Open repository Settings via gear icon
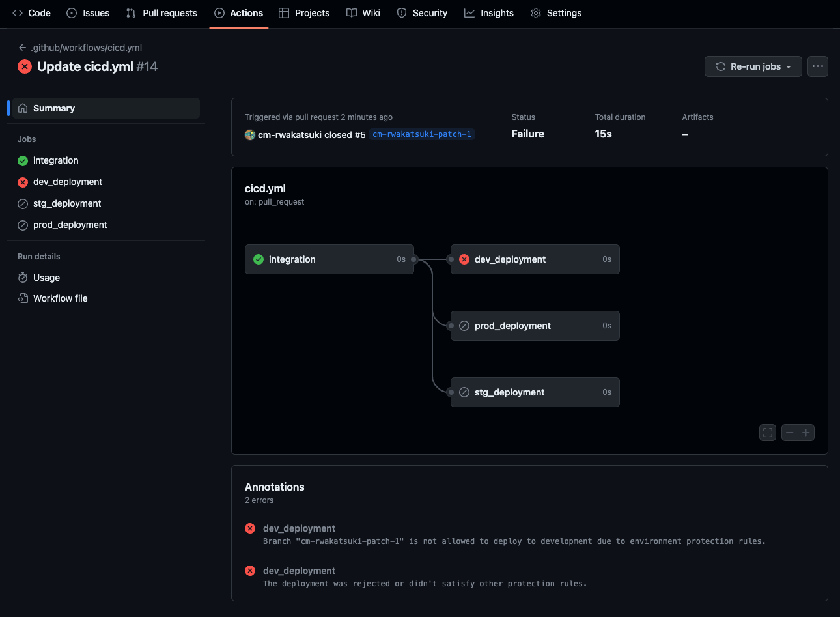Image resolution: width=840 pixels, height=617 pixels. [535, 13]
